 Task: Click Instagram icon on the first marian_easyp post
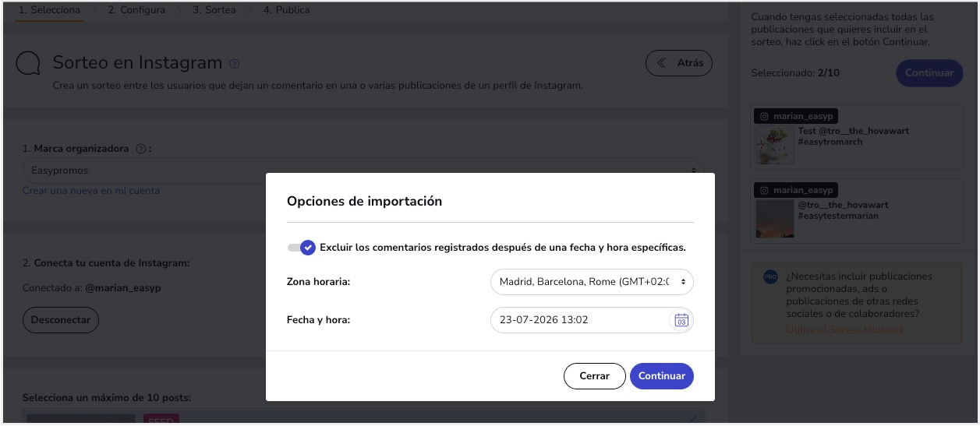pyautogui.click(x=765, y=116)
